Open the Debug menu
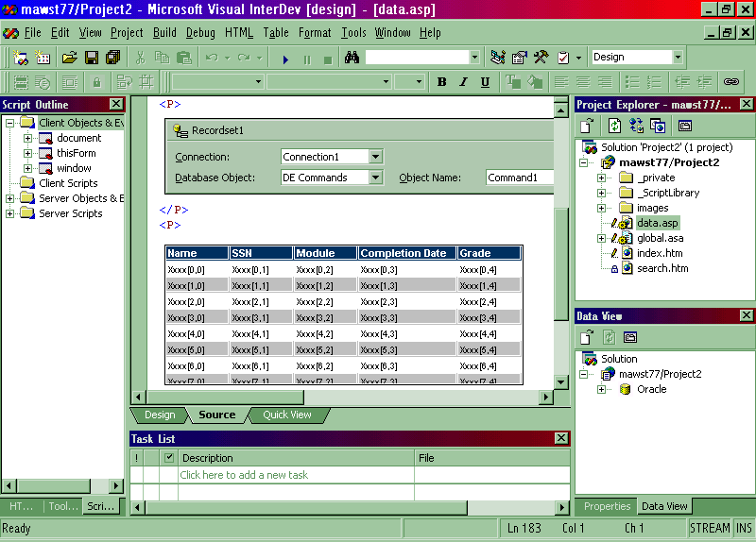Viewport: 756px width, 542px height. [x=200, y=33]
